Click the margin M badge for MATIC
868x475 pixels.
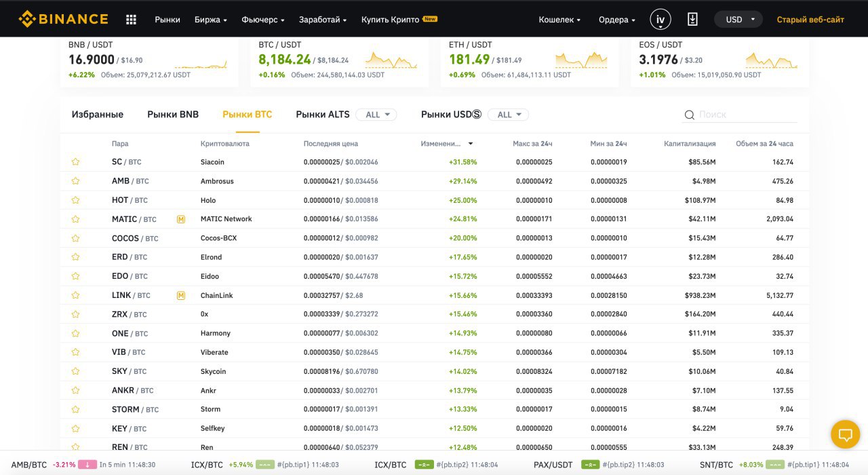pos(181,219)
